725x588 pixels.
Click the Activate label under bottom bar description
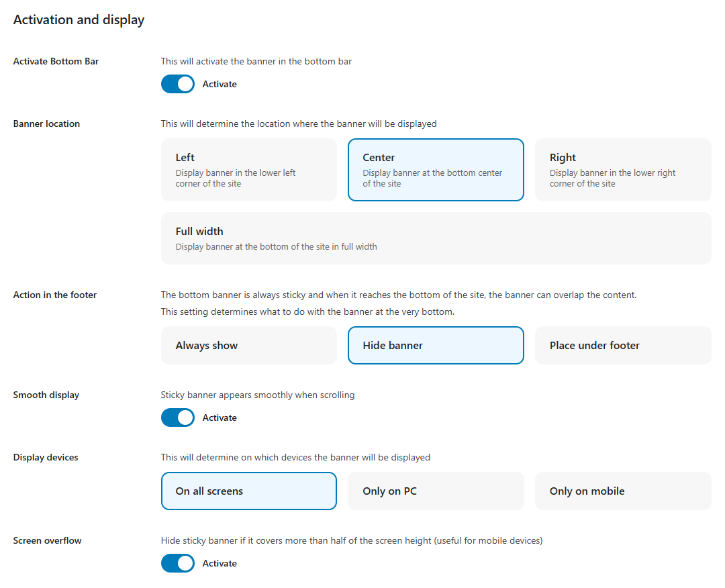pyautogui.click(x=220, y=84)
